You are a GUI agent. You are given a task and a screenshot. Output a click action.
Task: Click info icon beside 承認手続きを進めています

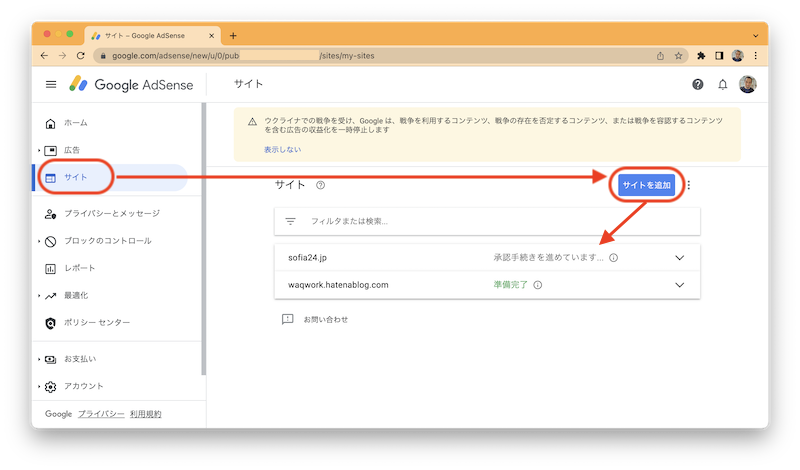coord(614,258)
